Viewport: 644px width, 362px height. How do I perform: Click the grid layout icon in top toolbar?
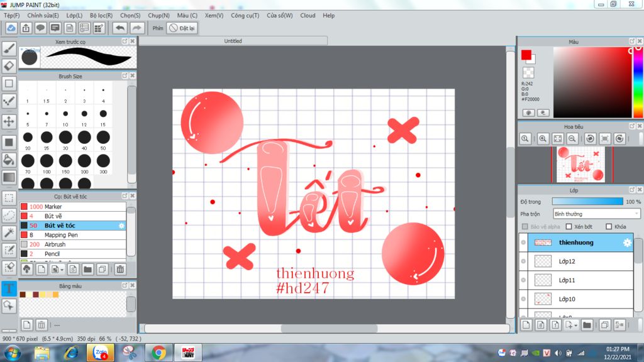click(x=99, y=28)
